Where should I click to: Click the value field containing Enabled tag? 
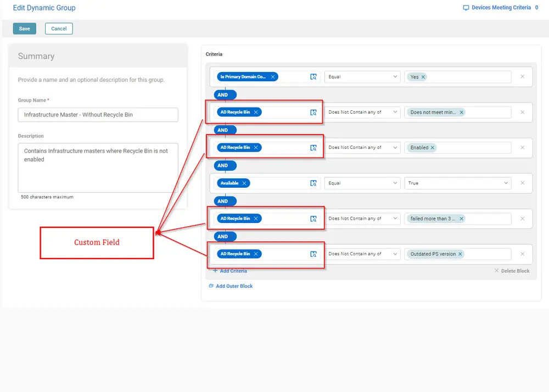click(458, 148)
